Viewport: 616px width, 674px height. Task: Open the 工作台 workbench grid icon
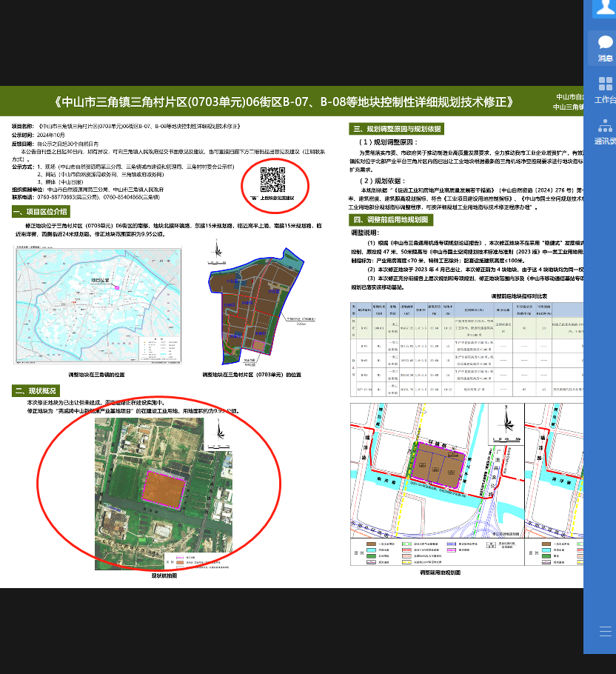pos(605,88)
